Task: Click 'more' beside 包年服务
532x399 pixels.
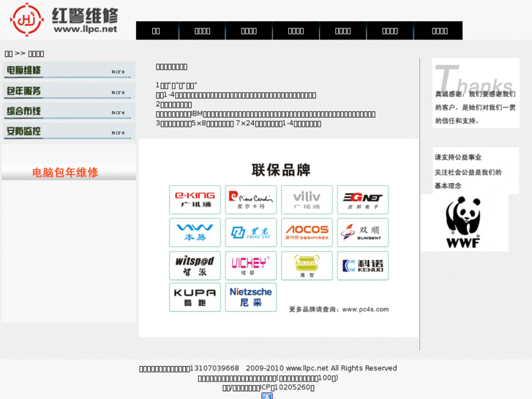Action: [x=118, y=92]
